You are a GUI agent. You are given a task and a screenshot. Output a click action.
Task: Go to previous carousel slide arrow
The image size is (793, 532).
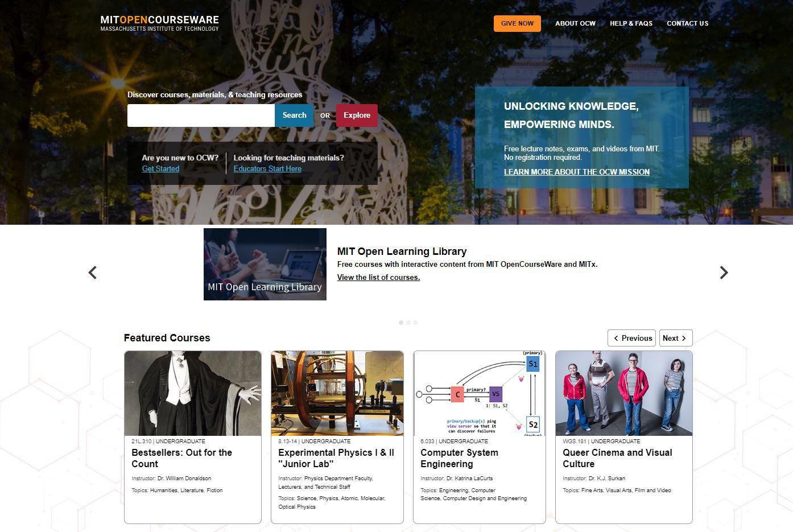(x=93, y=273)
